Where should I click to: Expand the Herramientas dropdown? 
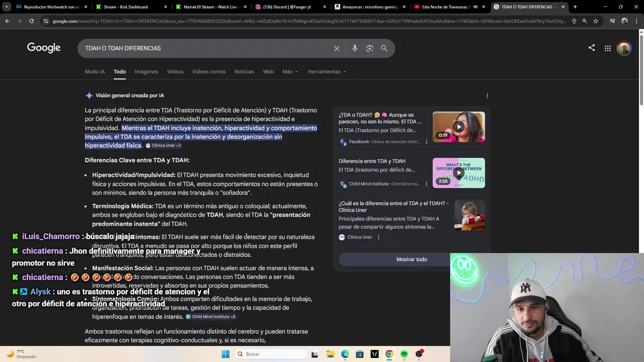(327, 71)
